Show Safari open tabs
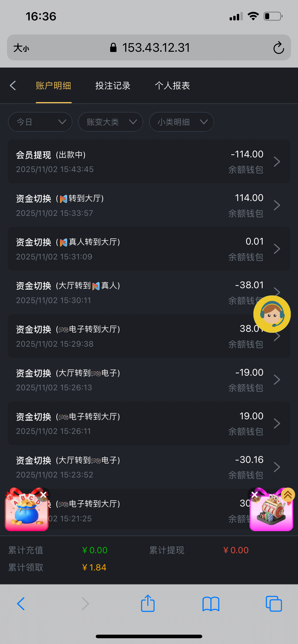The image size is (298, 644). click(x=274, y=604)
